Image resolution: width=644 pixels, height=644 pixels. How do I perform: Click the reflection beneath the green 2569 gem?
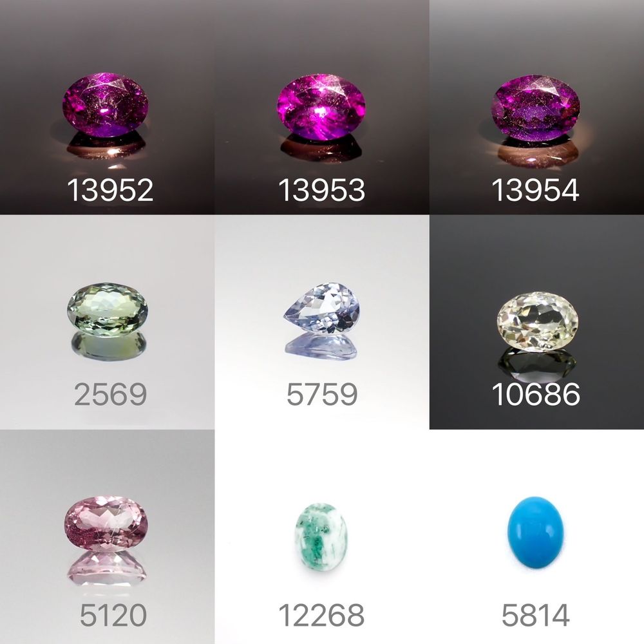coord(108,345)
